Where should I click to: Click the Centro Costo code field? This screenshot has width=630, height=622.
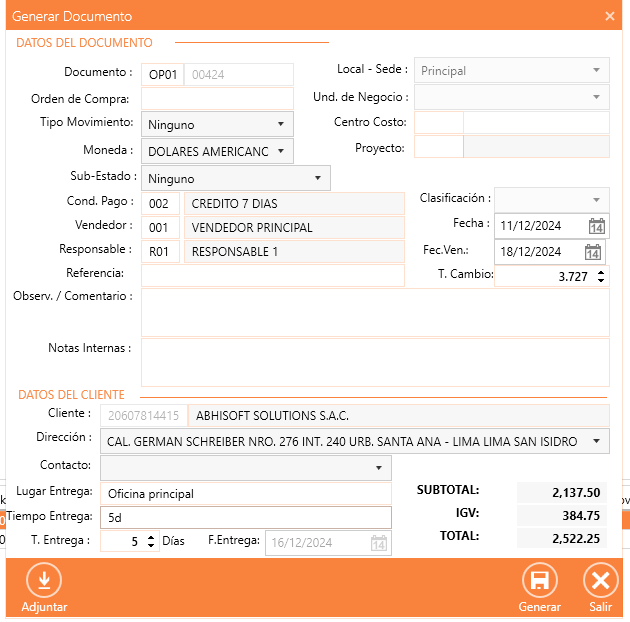(x=439, y=123)
